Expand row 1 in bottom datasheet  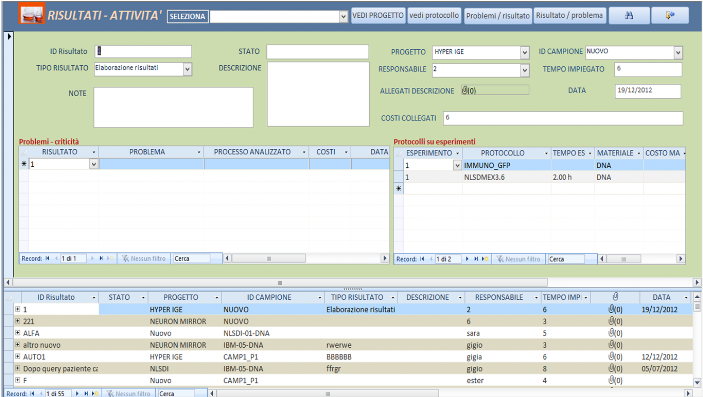pyautogui.click(x=17, y=309)
